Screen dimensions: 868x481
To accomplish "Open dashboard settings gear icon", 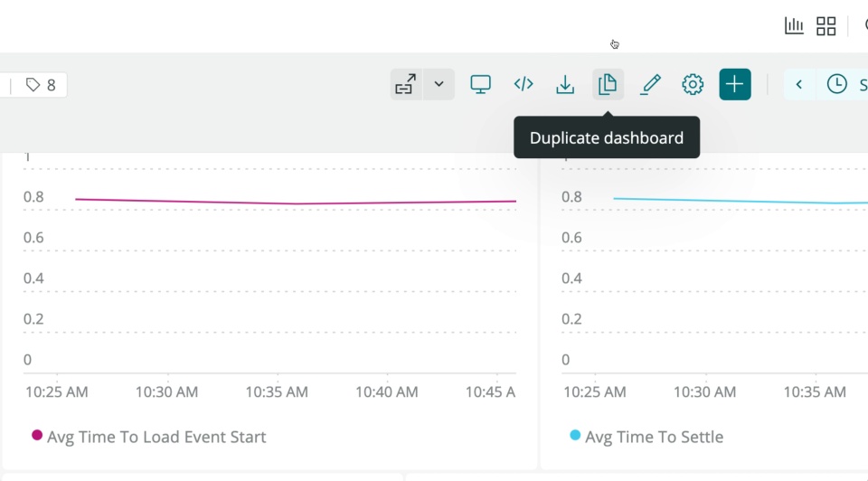I will pyautogui.click(x=693, y=85).
